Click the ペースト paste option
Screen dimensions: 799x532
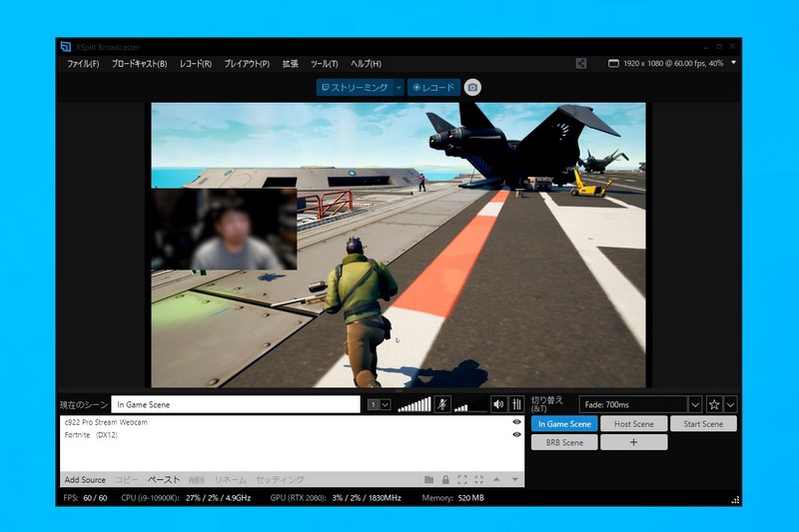pyautogui.click(x=164, y=479)
